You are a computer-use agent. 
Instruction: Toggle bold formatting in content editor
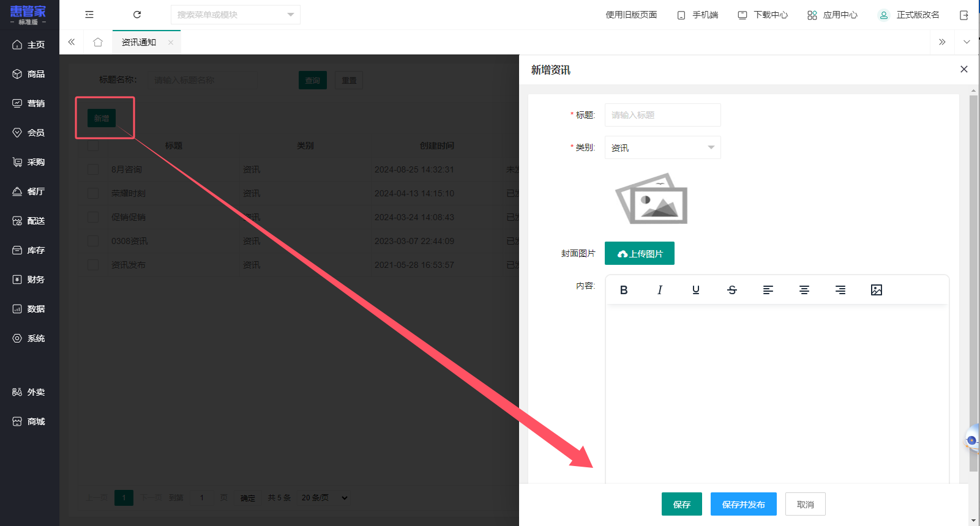coord(624,290)
